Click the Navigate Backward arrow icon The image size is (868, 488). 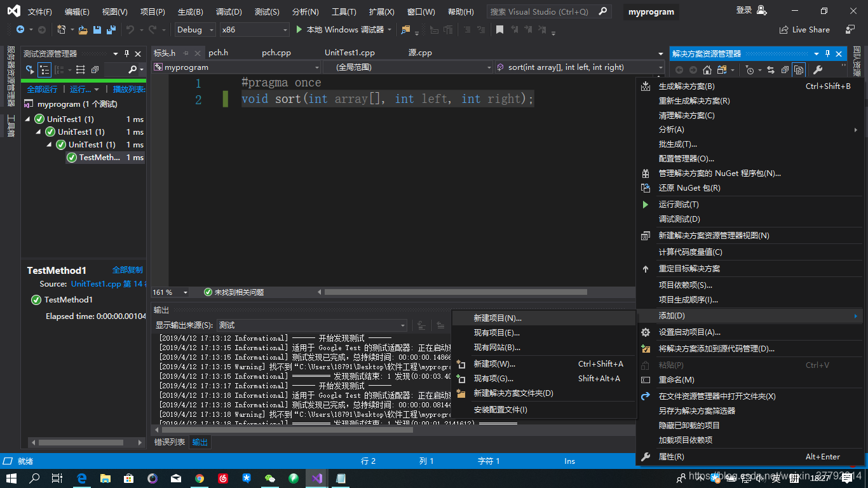point(20,29)
